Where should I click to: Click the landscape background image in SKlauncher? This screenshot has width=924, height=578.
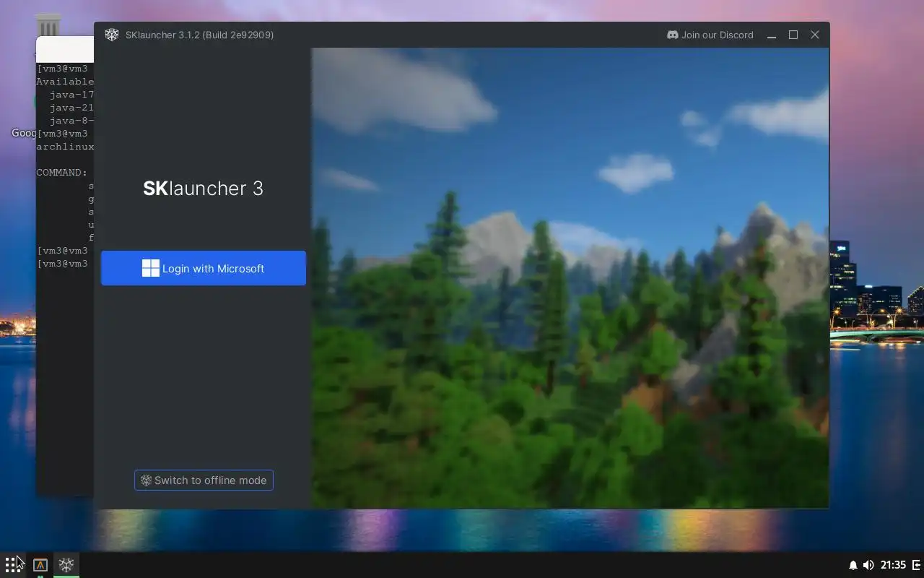coord(570,277)
